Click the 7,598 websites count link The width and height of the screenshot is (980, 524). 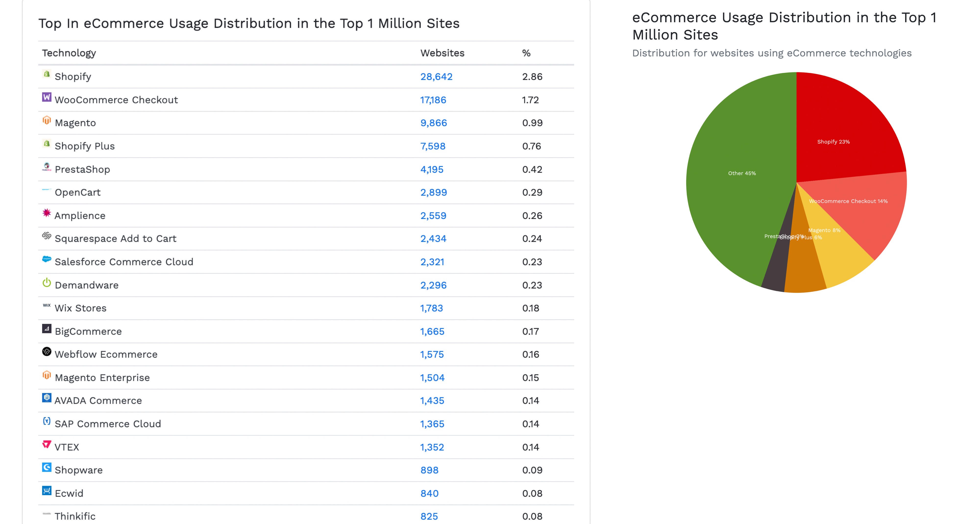(433, 146)
